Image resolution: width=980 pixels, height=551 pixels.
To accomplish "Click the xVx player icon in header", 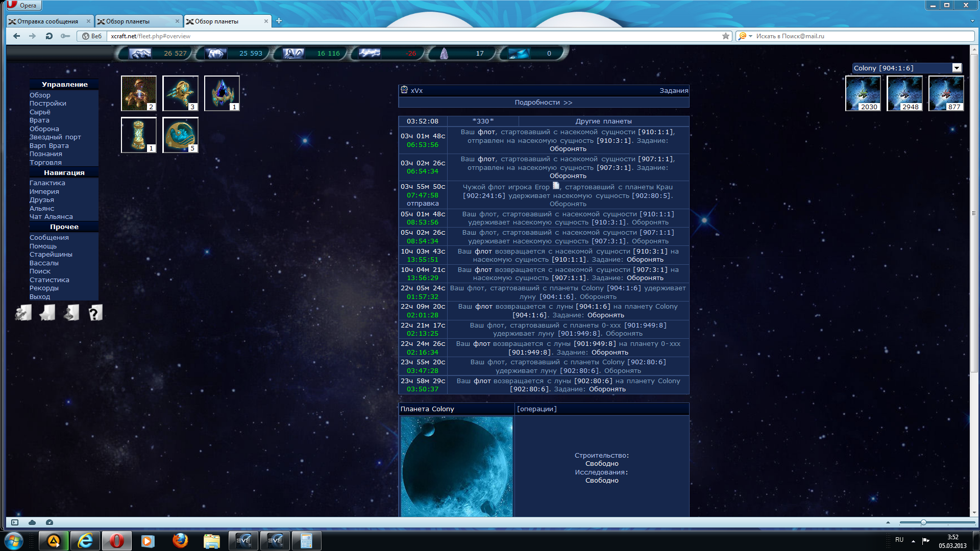I will [404, 90].
